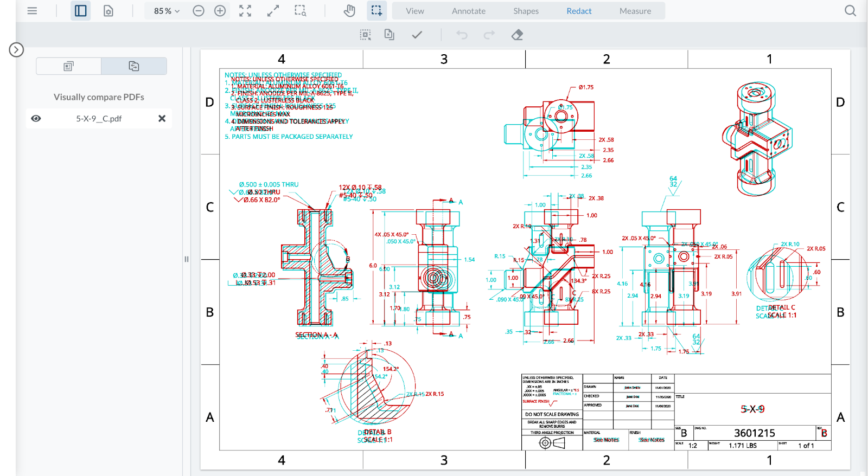Open the search magnifier
Screen dimensions: 868x476
point(850,11)
